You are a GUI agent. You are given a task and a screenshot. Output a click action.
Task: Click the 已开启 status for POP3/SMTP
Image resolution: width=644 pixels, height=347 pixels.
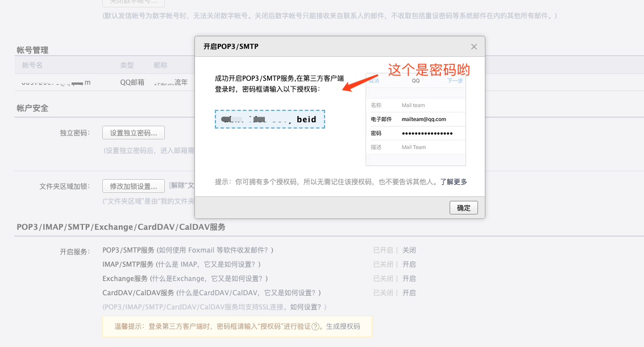pyautogui.click(x=383, y=250)
